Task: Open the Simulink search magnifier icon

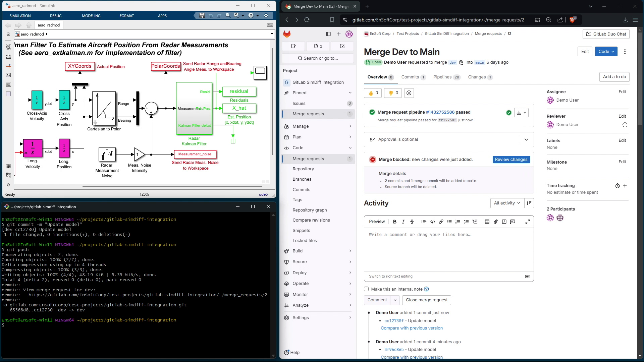Action: (228, 15)
